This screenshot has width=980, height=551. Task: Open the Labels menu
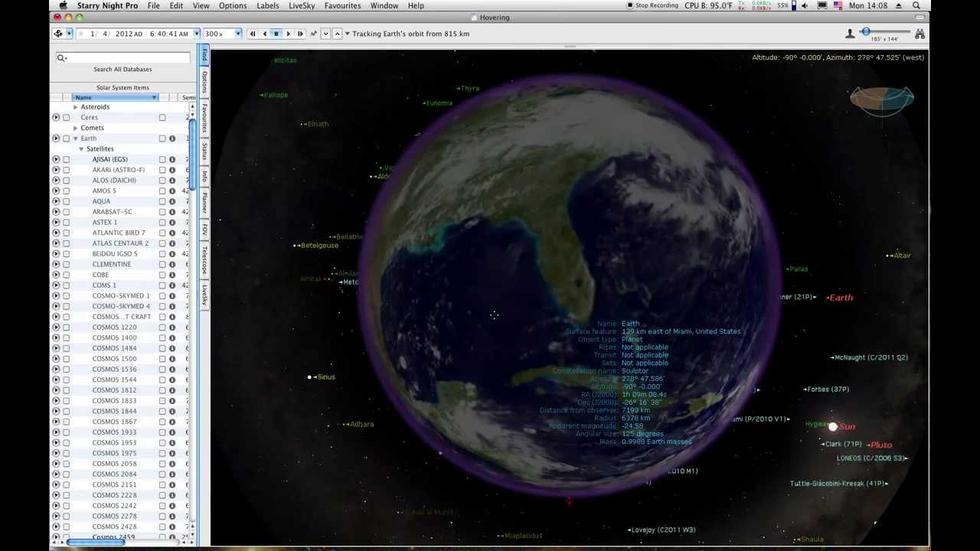coord(268,5)
